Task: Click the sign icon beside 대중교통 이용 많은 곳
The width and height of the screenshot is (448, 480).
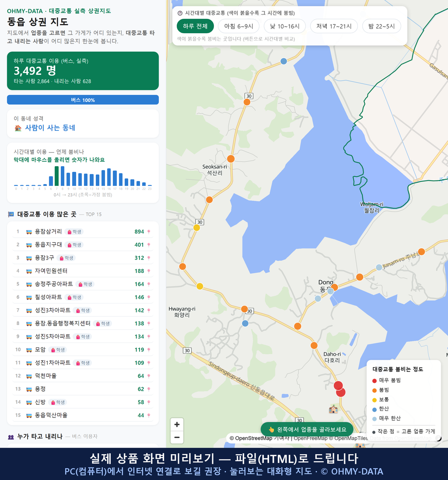Action: [11, 214]
